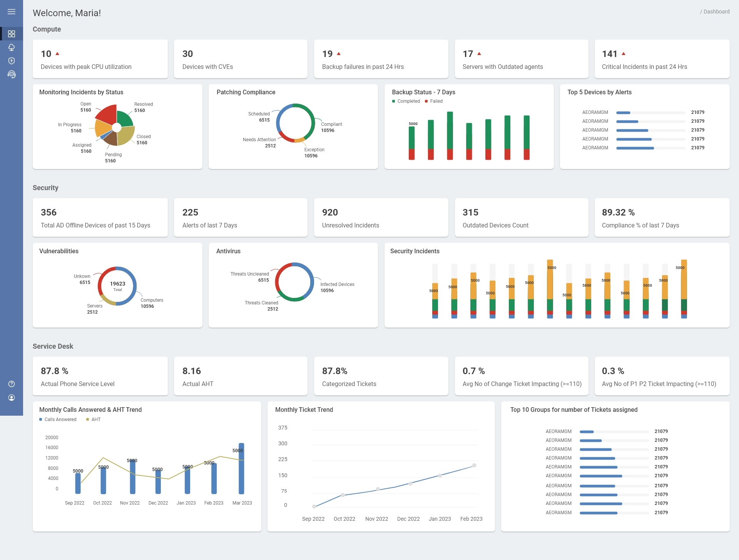Open the cloud compute sidebar icon
The width and height of the screenshot is (739, 560).
[x=12, y=47]
